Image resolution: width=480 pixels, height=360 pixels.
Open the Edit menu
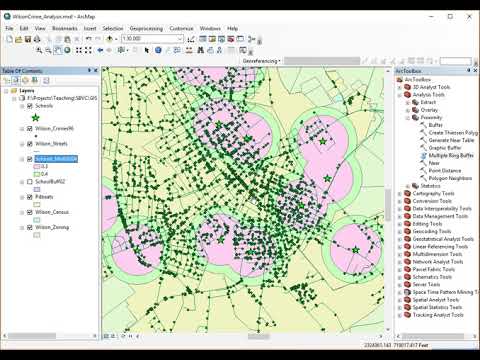[x=24, y=28]
